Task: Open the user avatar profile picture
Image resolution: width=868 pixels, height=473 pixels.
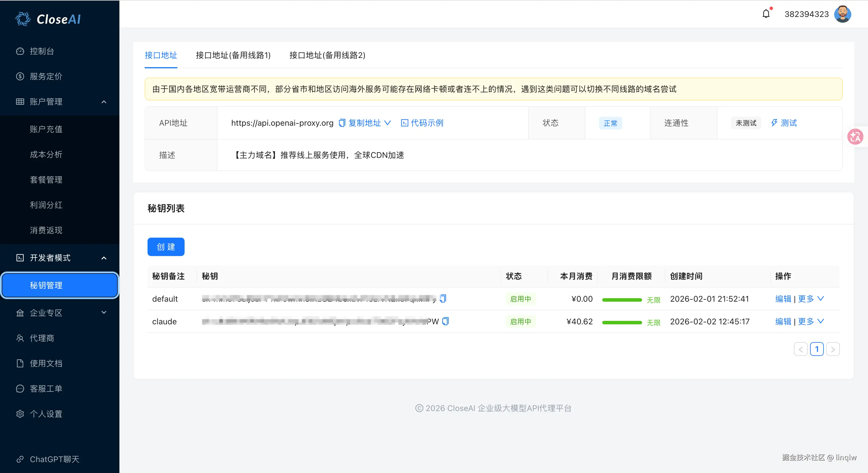Action: 842,14
